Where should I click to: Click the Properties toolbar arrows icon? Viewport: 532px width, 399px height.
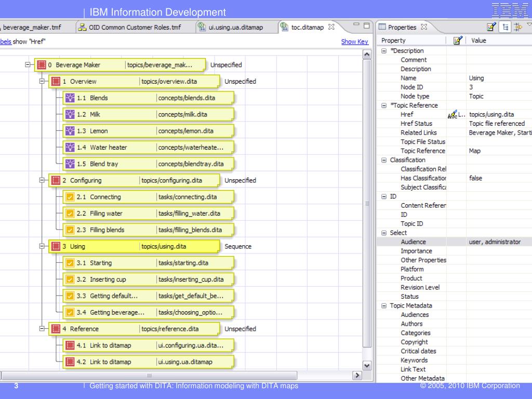[x=518, y=27]
